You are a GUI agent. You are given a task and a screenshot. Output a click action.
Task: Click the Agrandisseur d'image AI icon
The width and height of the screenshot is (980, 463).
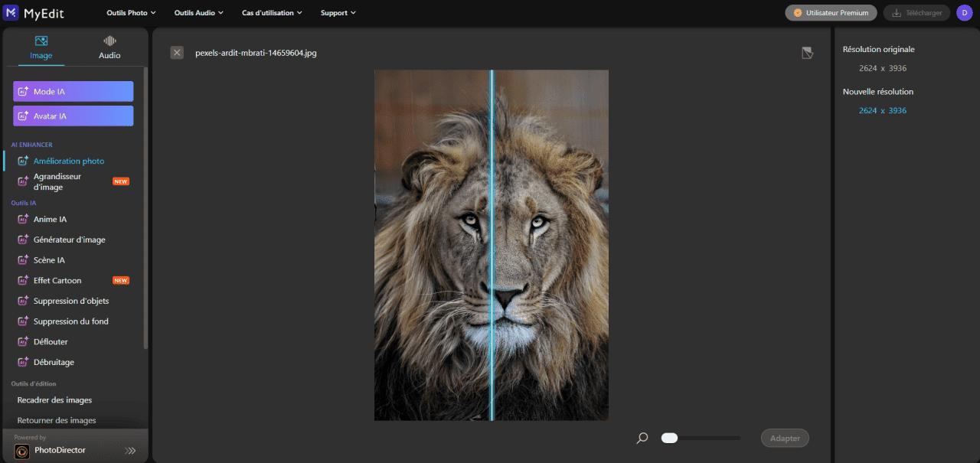coord(23,181)
